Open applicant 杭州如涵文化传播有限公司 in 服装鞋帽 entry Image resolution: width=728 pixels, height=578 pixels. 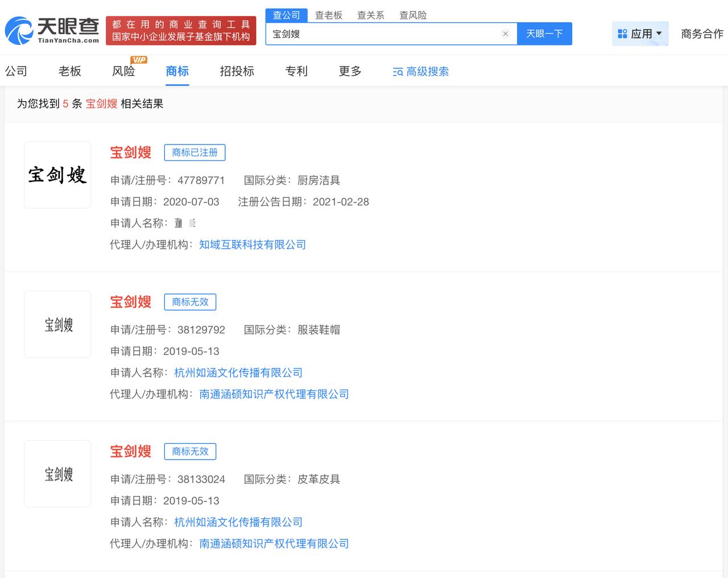click(x=238, y=373)
